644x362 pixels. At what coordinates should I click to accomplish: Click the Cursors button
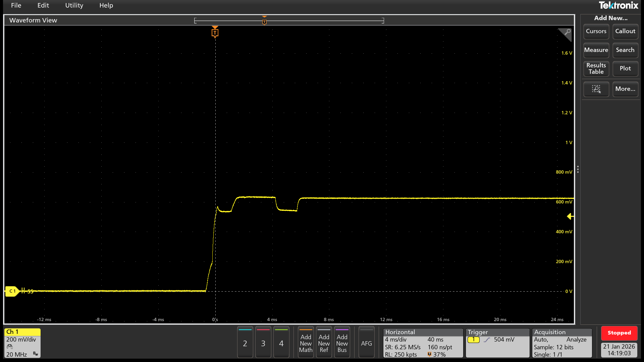[596, 31]
